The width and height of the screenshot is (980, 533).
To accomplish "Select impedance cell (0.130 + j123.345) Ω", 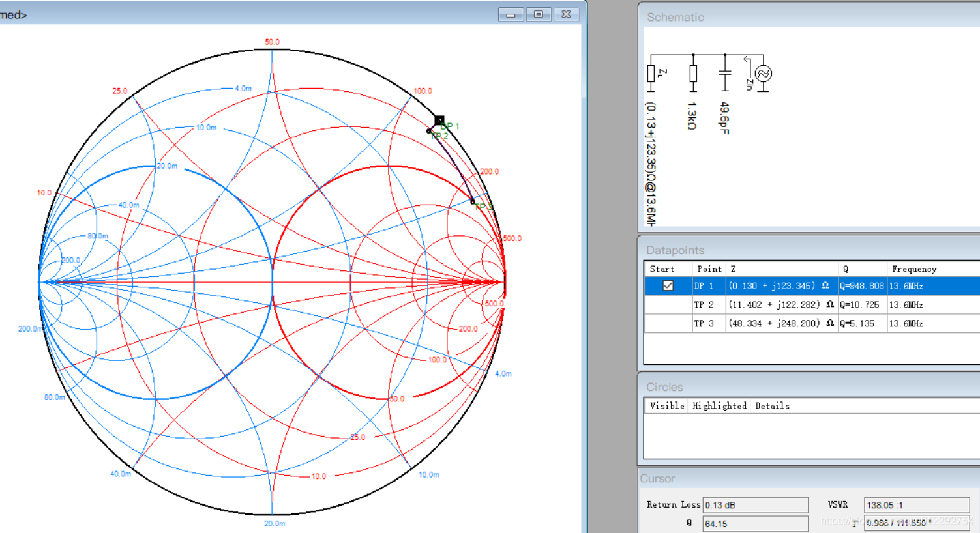I will coord(782,285).
